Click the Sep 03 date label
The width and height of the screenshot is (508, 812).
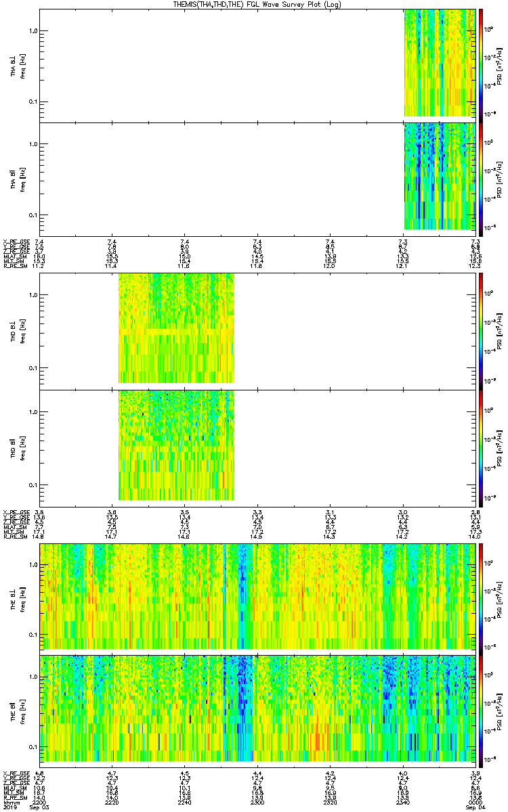point(39,808)
